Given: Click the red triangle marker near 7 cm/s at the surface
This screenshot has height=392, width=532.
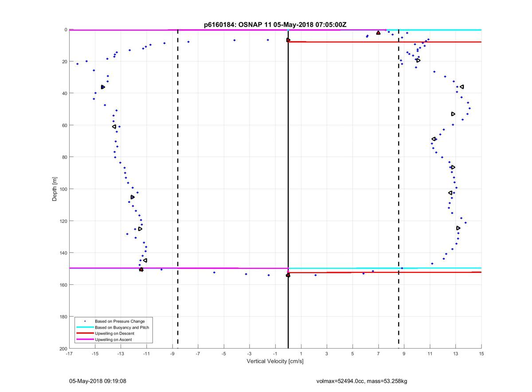Looking at the screenshot, I should pyautogui.click(x=378, y=33).
